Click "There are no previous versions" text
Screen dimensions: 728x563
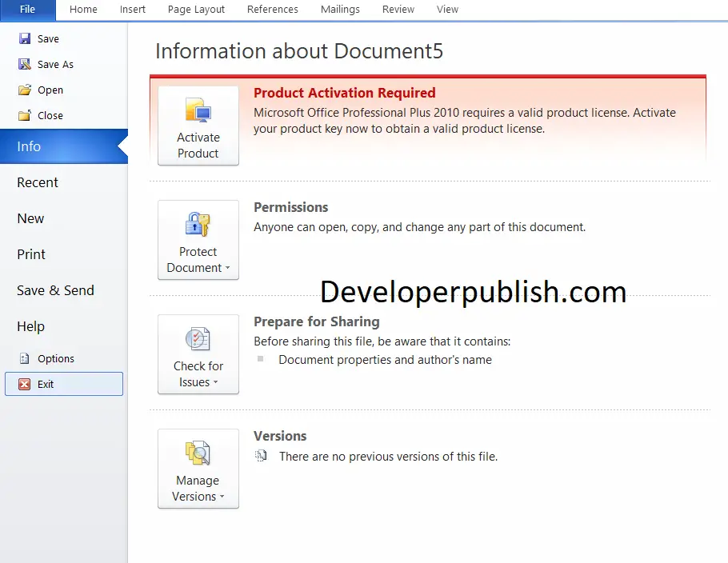(x=388, y=457)
